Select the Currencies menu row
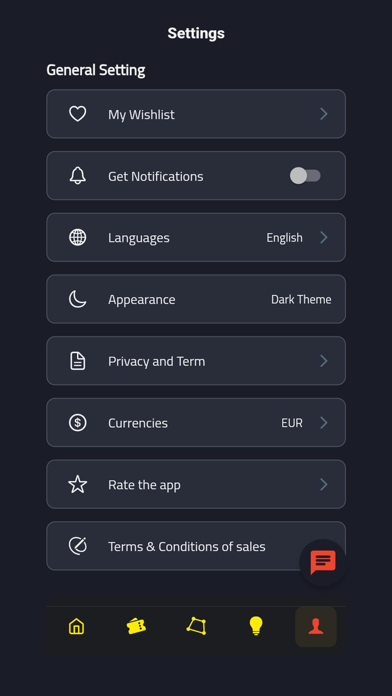The height and width of the screenshot is (696, 392). tap(196, 422)
